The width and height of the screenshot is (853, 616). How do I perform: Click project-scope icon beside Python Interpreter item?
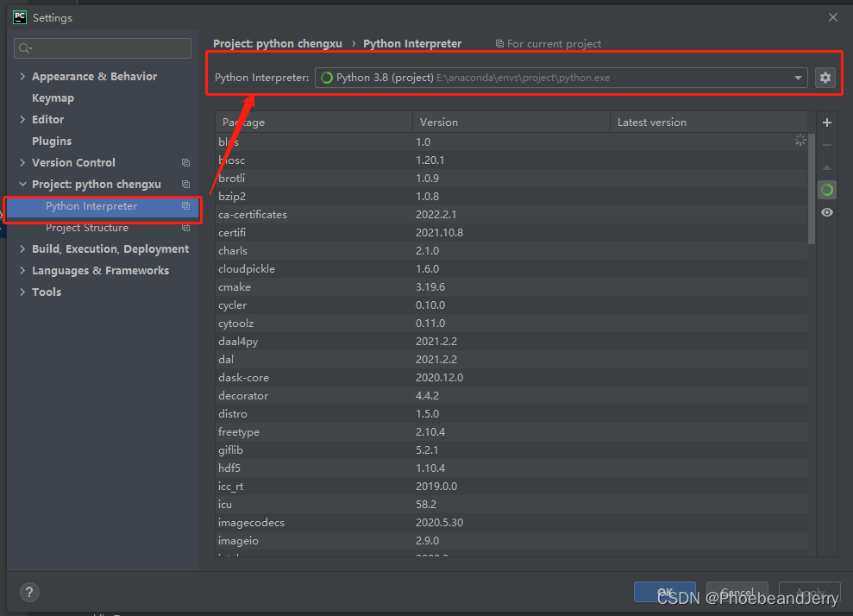point(185,205)
